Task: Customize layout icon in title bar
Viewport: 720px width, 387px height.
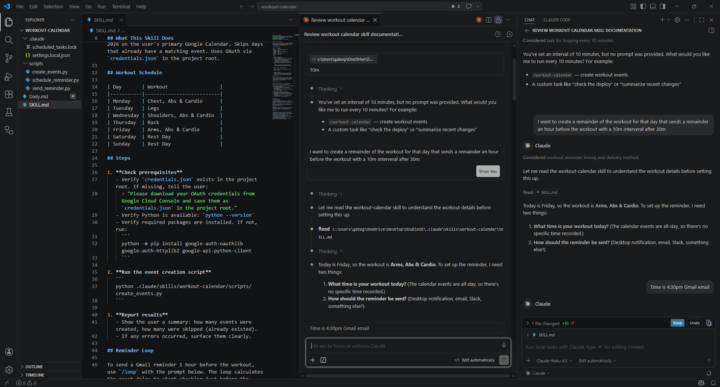Action: coord(633,6)
